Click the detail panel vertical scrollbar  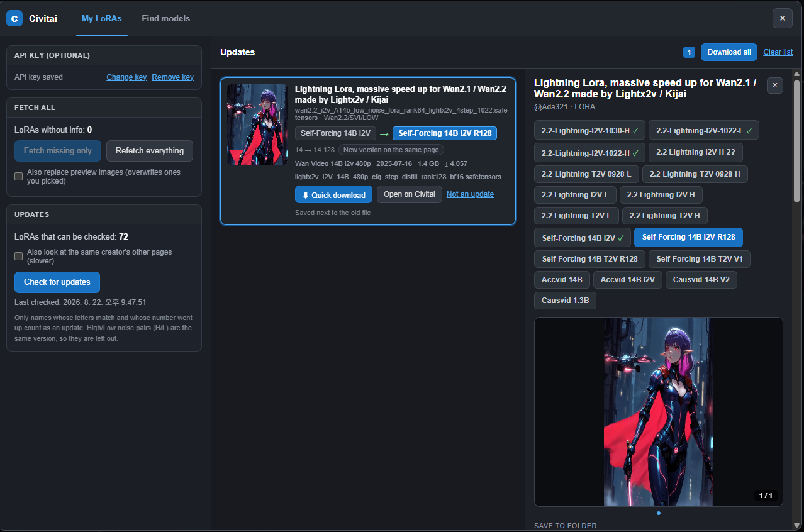[797, 141]
